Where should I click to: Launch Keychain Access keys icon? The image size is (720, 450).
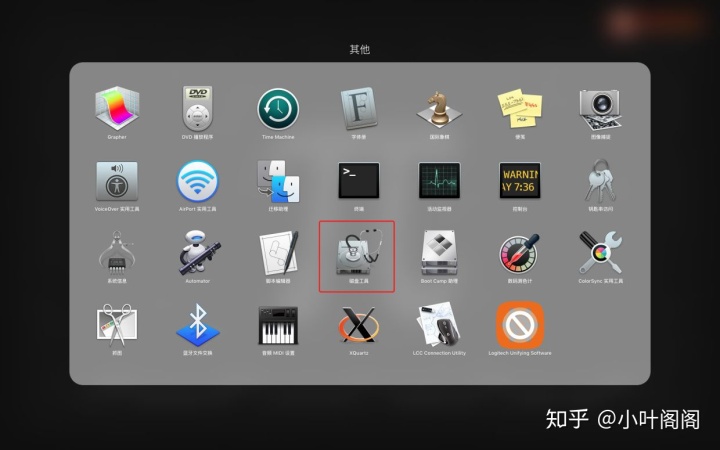[x=600, y=181]
